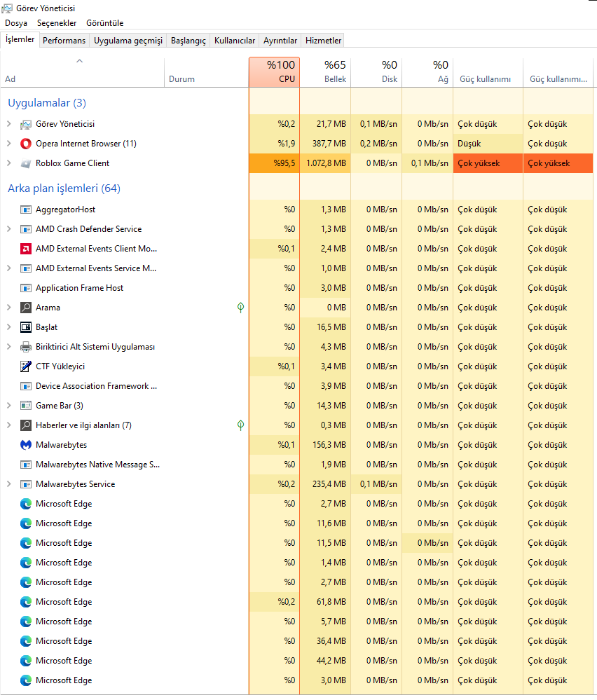Click the Başlat process icon

pyautogui.click(x=26, y=327)
